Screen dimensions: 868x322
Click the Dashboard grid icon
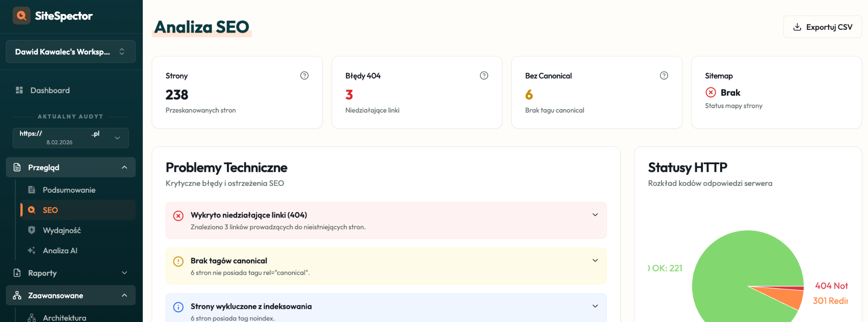[19, 90]
